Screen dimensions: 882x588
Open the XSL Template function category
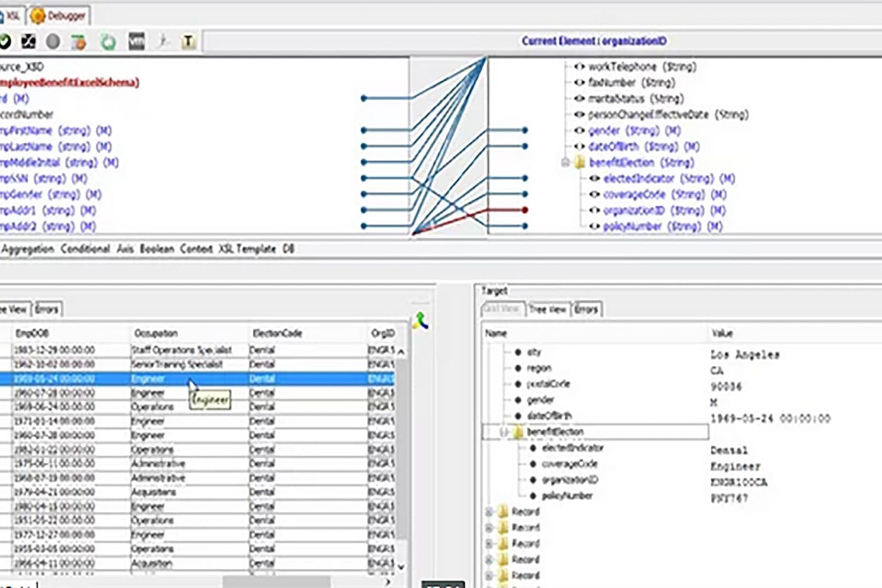tap(247, 249)
